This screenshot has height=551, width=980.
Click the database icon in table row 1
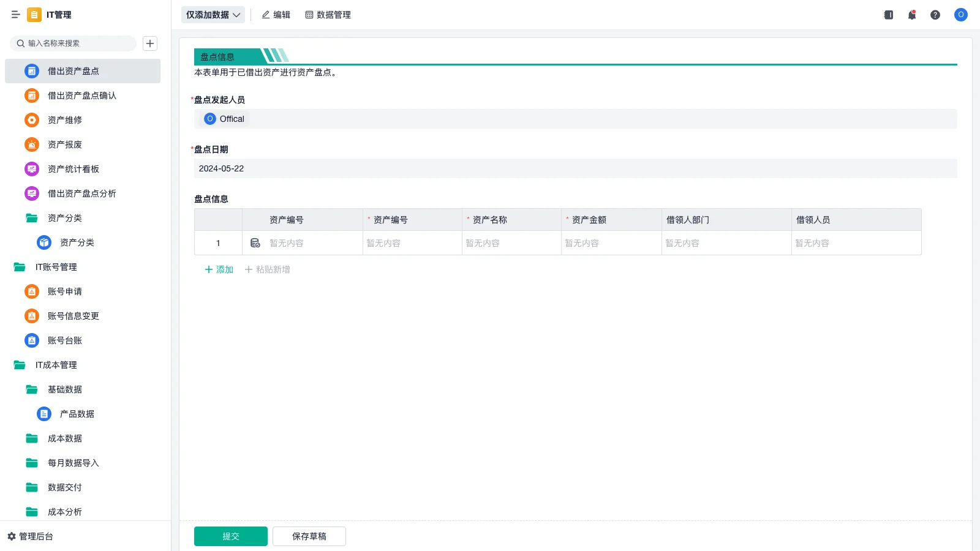pos(255,242)
